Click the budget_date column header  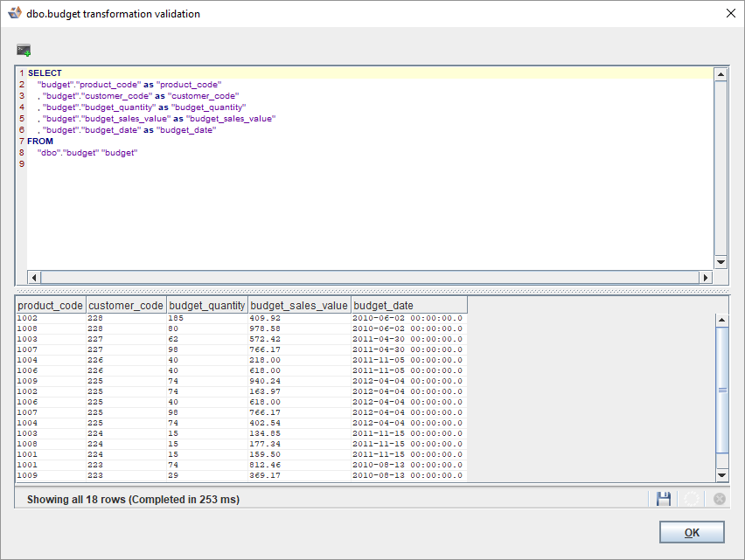click(408, 306)
